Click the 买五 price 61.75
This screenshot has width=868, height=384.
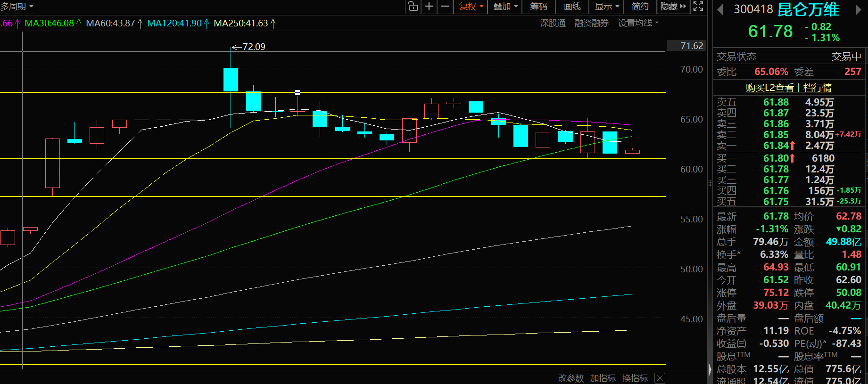click(776, 202)
